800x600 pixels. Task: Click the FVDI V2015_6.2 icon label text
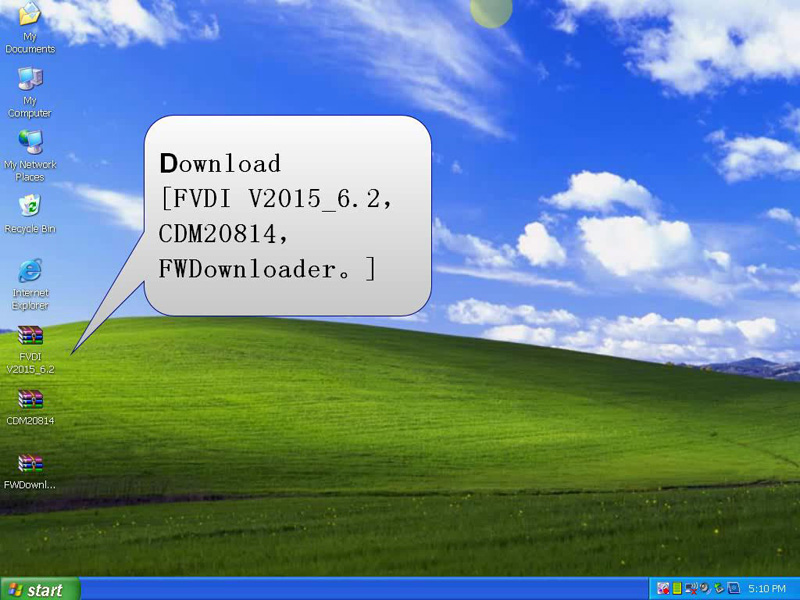(x=30, y=363)
